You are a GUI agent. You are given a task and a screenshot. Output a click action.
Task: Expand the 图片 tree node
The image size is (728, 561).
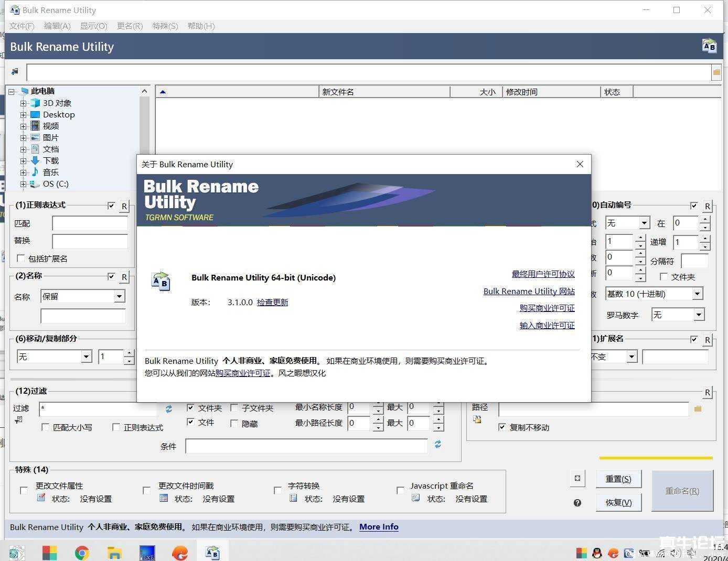(x=23, y=138)
